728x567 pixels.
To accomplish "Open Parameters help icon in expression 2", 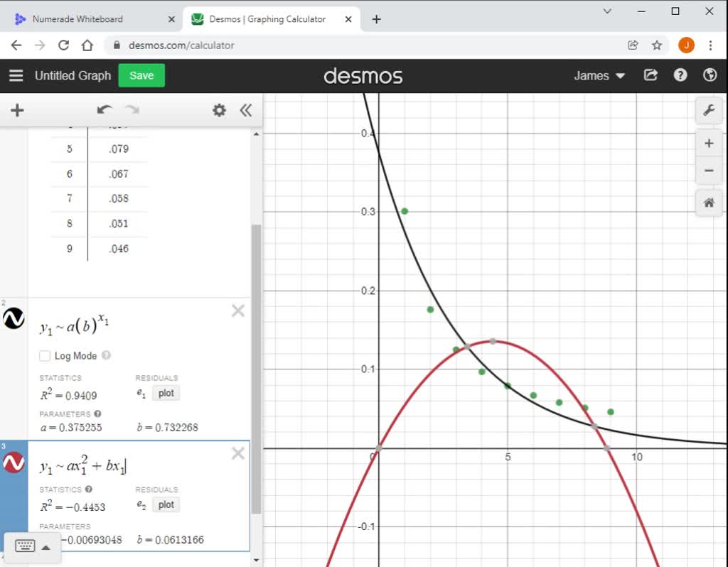I will tap(97, 414).
